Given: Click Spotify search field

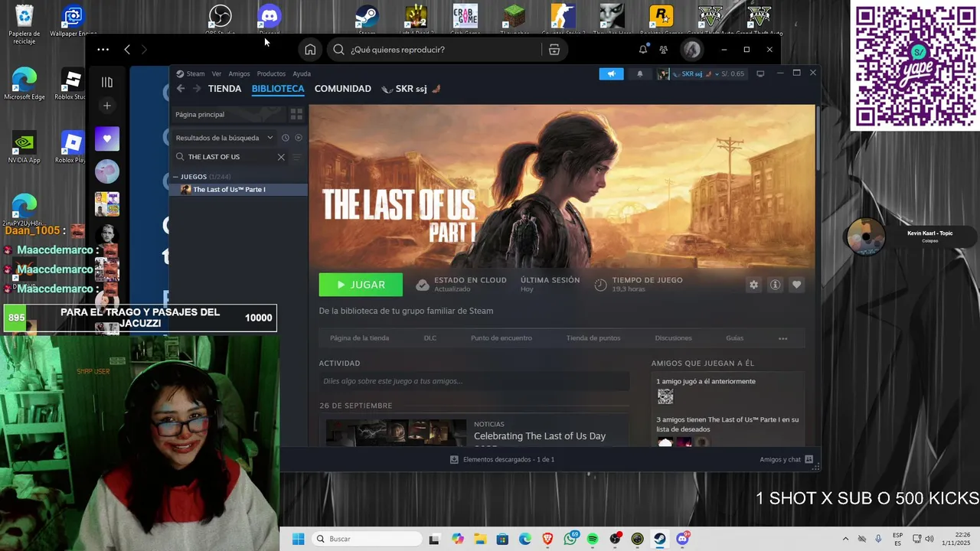Looking at the screenshot, I should pos(436,50).
